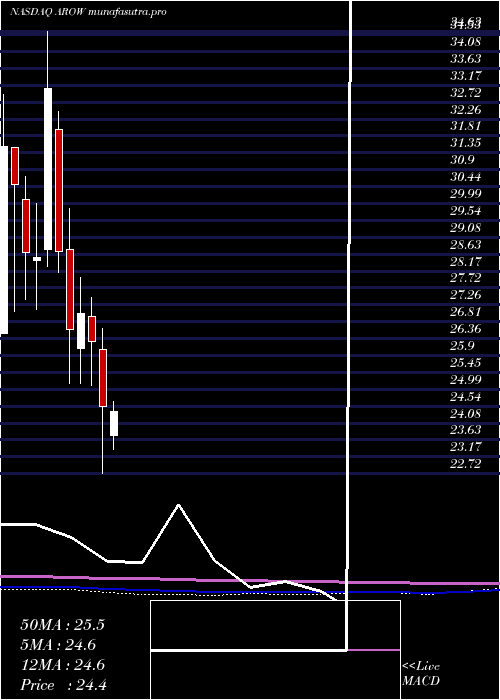Screen dimensions: 500x700
Task: Select the 30.9 price axis label
Action: [462, 160]
